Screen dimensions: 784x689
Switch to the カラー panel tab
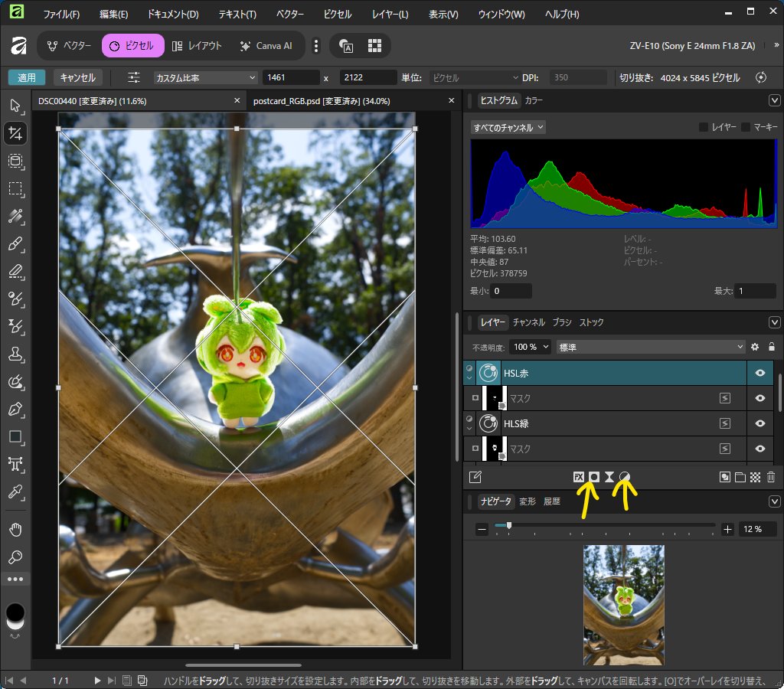click(534, 100)
